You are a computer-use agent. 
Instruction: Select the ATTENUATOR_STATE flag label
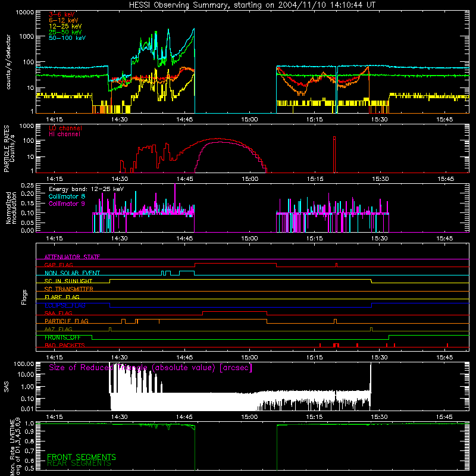pos(72,257)
